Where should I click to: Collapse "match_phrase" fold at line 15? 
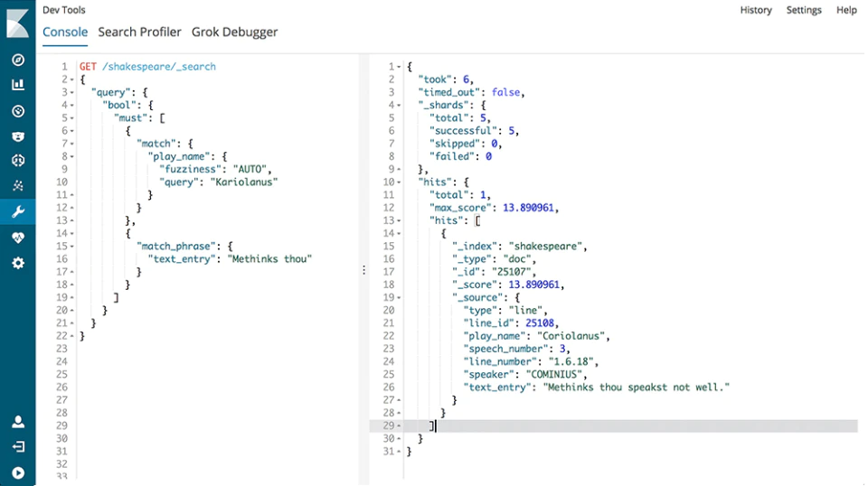72,246
